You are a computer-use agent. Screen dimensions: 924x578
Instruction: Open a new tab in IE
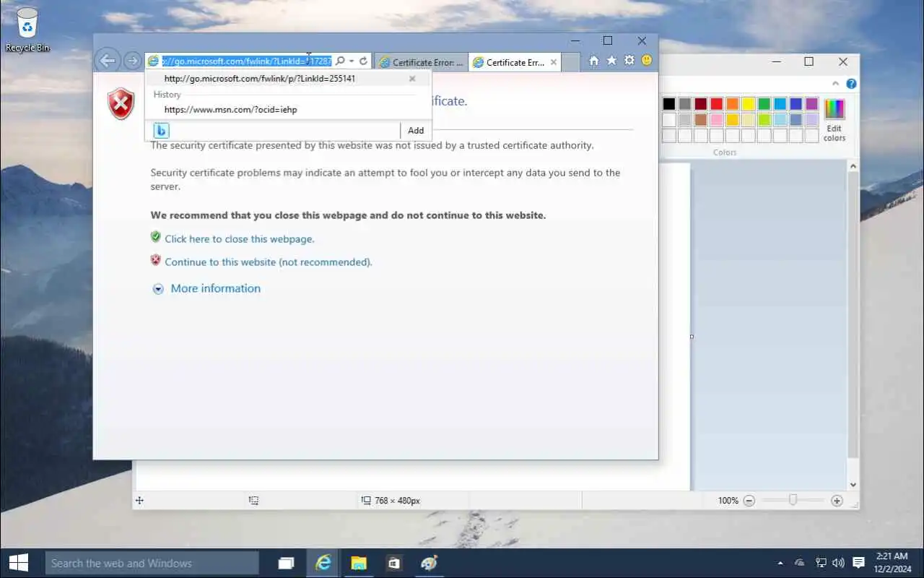570,62
